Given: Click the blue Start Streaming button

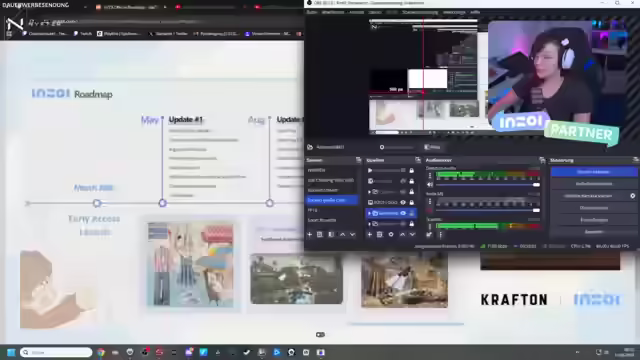Looking at the screenshot, I should coord(594,172).
